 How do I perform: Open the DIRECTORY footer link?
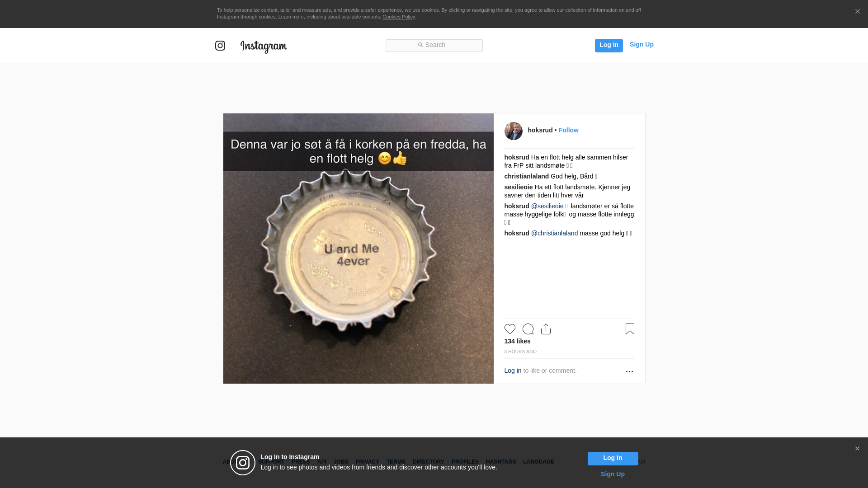tap(428, 462)
